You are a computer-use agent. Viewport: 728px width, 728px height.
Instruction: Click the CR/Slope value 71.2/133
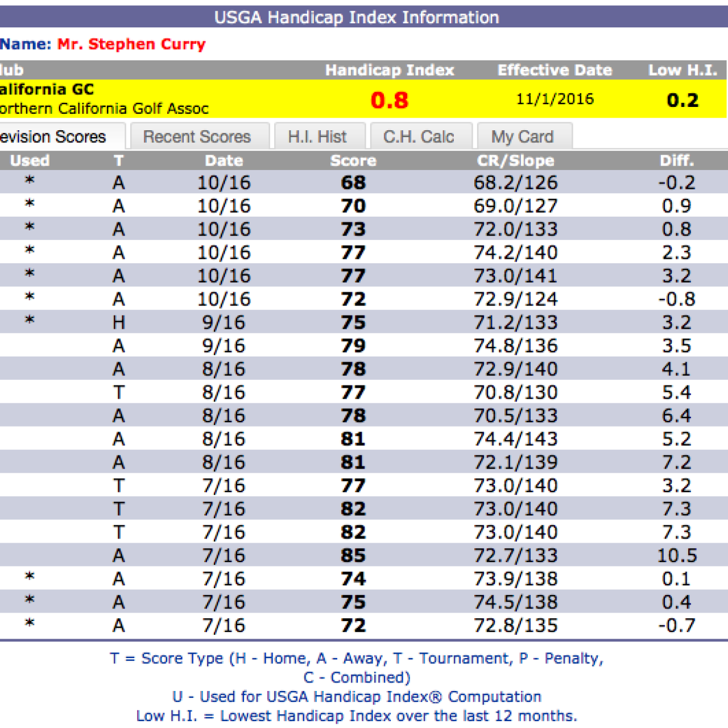click(x=515, y=322)
